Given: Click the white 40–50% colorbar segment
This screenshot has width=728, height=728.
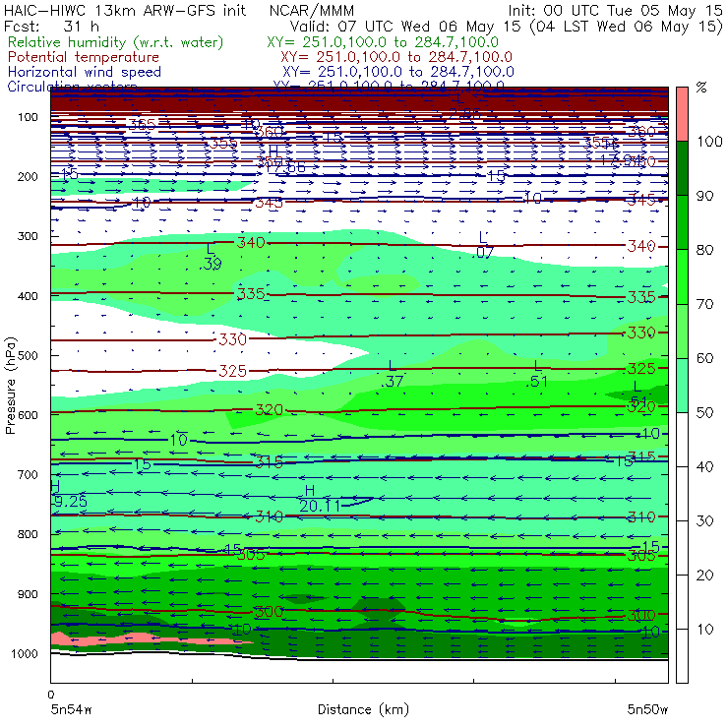Looking at the screenshot, I should (x=682, y=439).
